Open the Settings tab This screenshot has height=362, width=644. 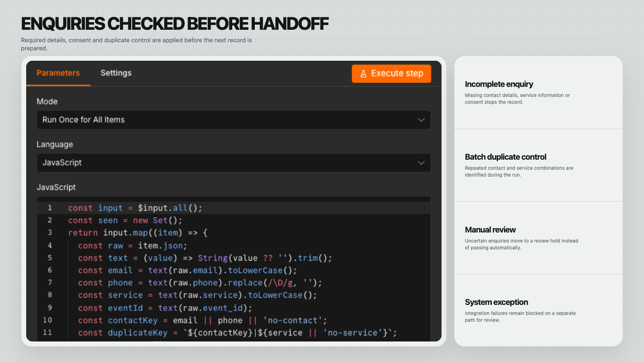pos(116,73)
